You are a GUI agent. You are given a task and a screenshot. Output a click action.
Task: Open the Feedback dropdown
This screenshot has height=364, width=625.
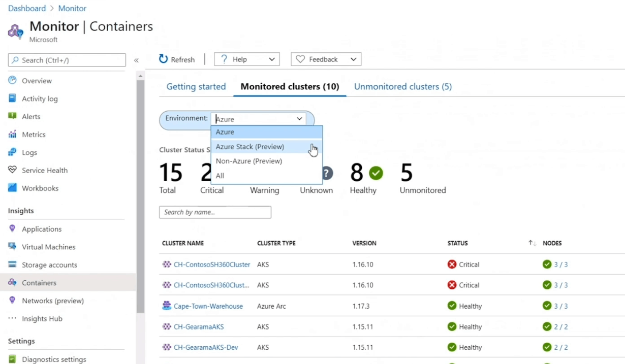[326, 59]
